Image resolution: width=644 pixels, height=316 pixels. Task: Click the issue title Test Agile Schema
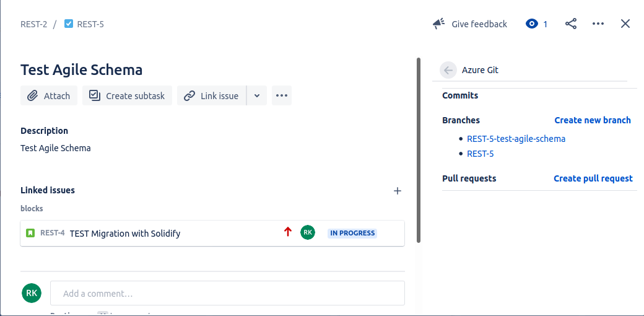point(81,70)
